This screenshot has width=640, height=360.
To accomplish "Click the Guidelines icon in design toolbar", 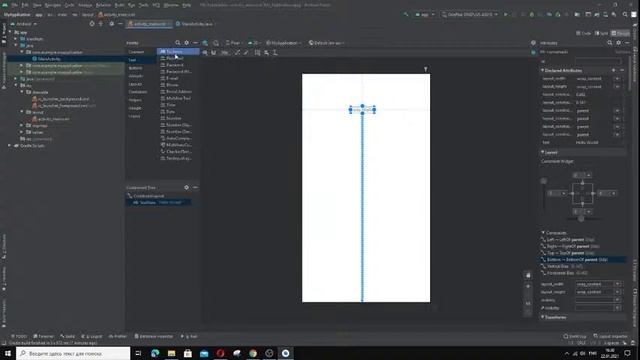I will click(x=276, y=53).
